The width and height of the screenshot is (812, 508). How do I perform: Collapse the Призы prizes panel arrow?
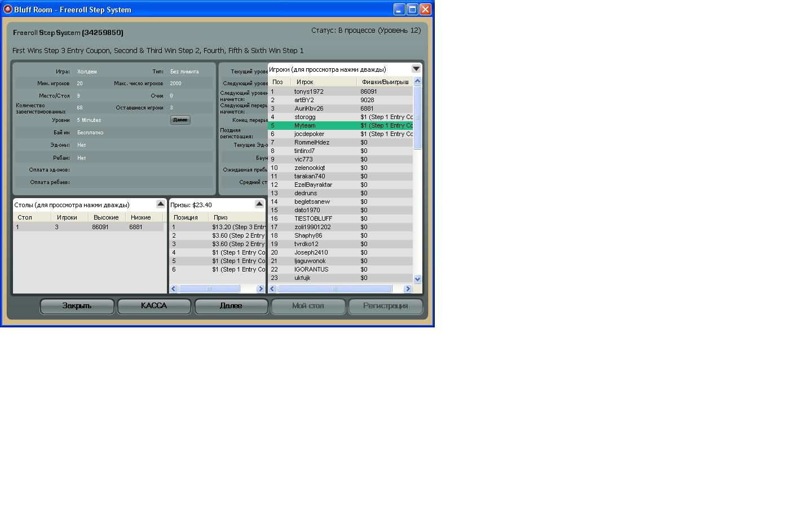259,204
